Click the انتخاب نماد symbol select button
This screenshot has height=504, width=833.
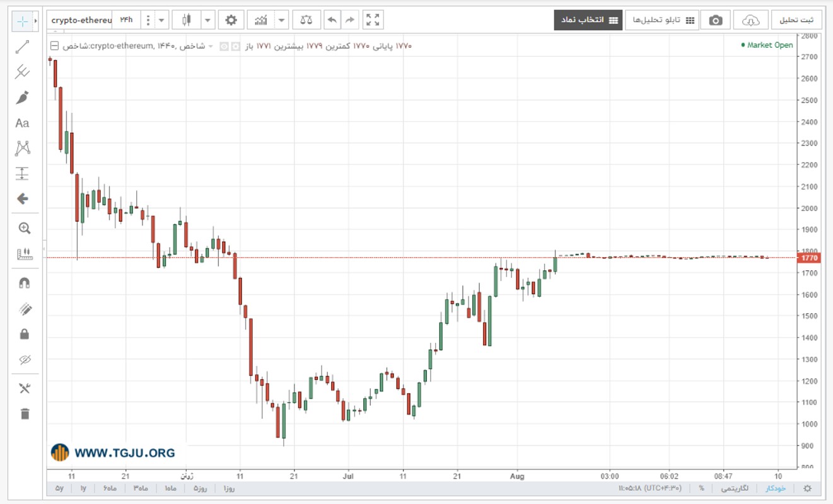[588, 20]
